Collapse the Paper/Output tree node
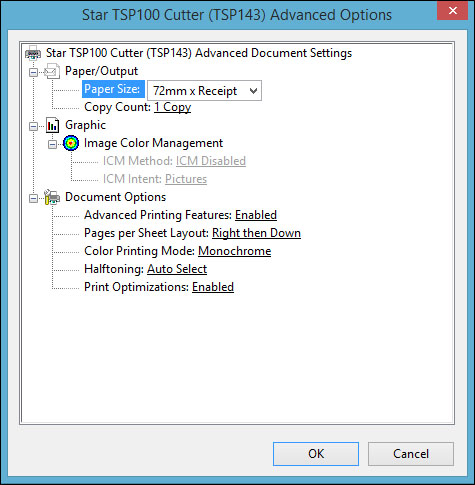This screenshot has height=485, width=475. pyautogui.click(x=33, y=72)
